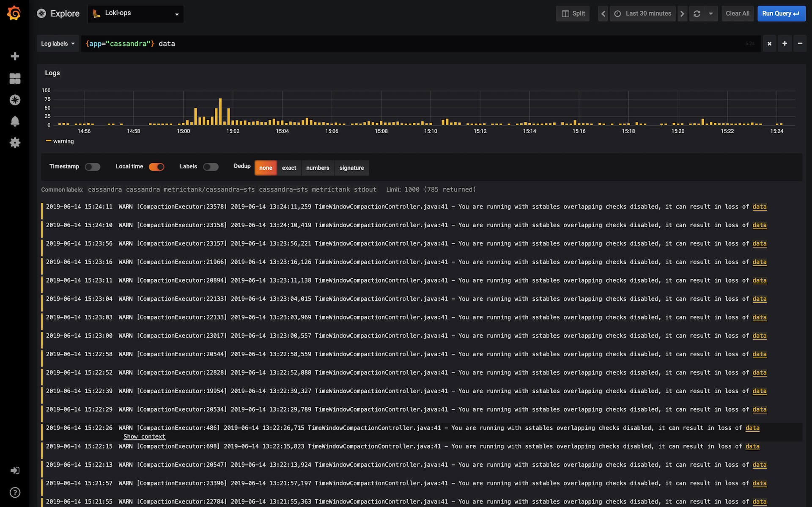
Task: Enable the Timestamp toggle
Action: click(92, 167)
